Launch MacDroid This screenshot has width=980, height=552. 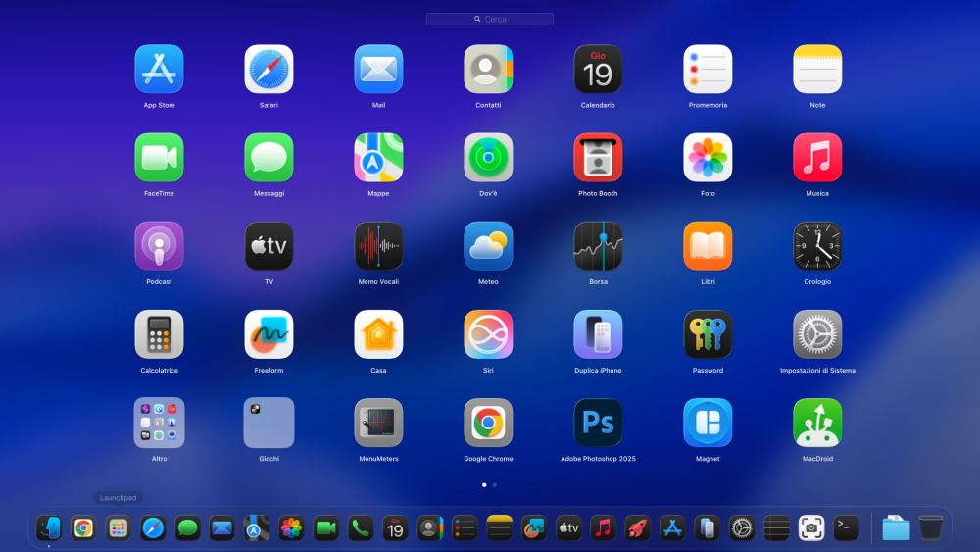click(817, 423)
